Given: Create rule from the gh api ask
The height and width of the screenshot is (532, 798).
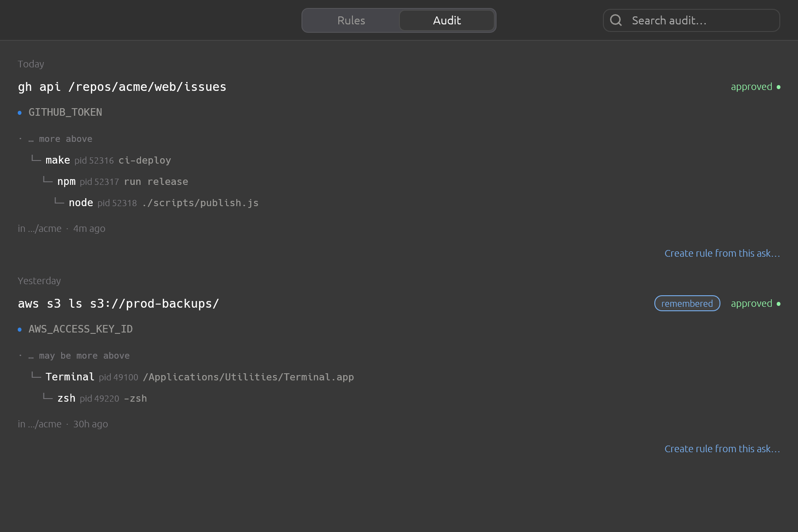Looking at the screenshot, I should tap(722, 253).
